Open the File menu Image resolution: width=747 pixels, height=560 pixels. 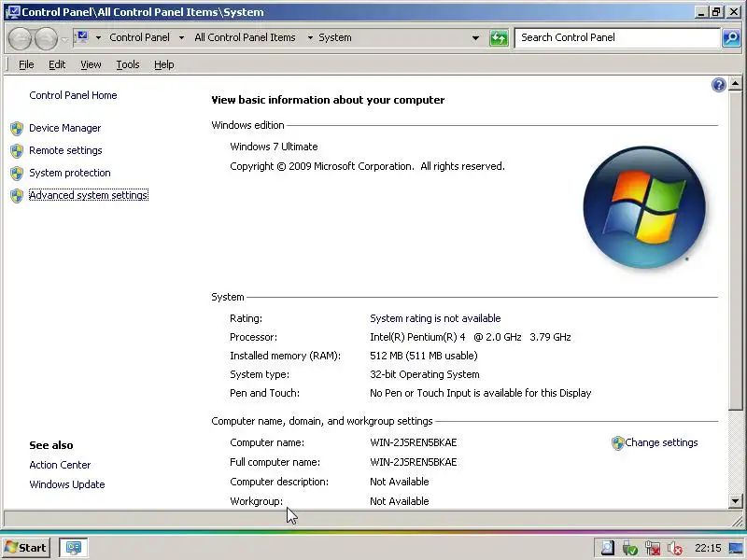click(x=26, y=64)
